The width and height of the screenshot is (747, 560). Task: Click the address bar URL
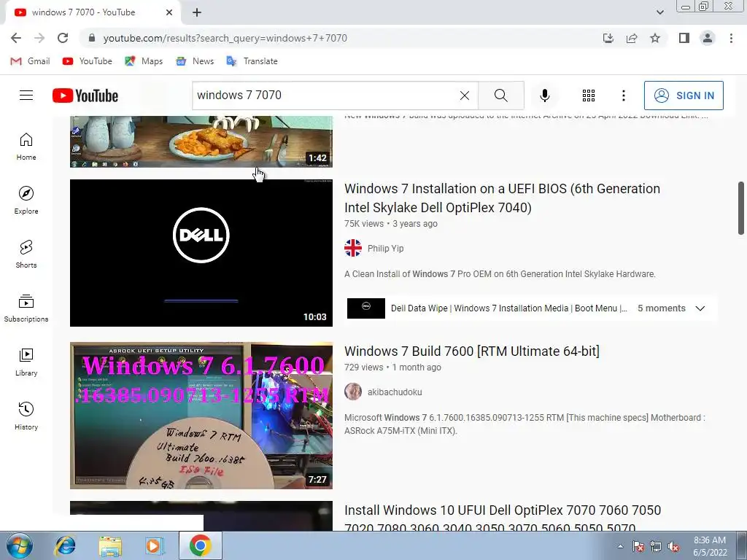tap(225, 38)
